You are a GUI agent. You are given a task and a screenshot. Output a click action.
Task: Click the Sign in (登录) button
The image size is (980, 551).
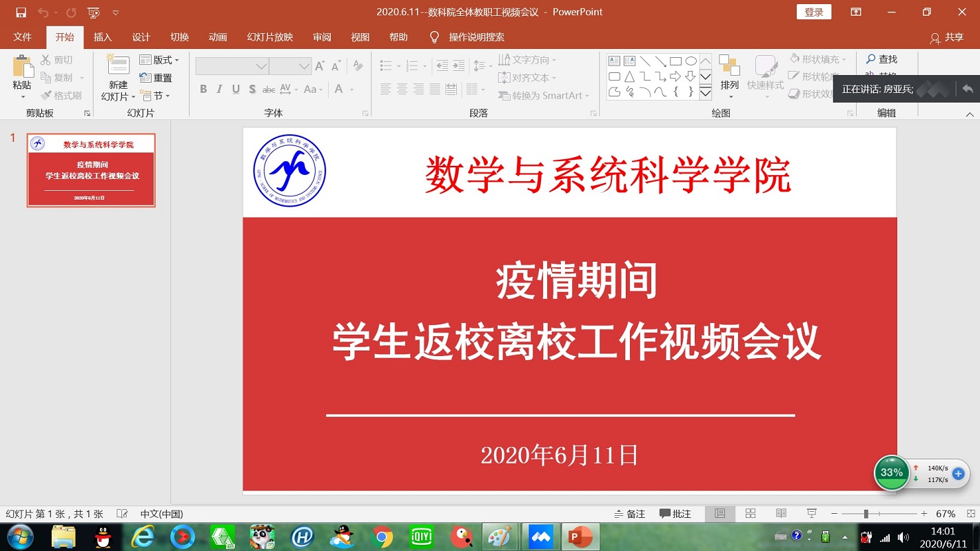(813, 12)
